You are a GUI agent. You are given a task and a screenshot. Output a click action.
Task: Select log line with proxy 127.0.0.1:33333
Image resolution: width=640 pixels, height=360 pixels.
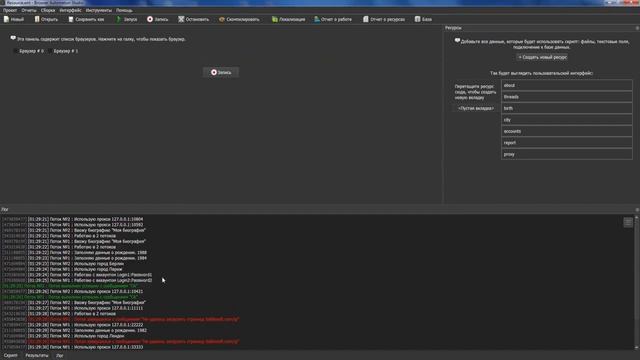pyautogui.click(x=73, y=347)
